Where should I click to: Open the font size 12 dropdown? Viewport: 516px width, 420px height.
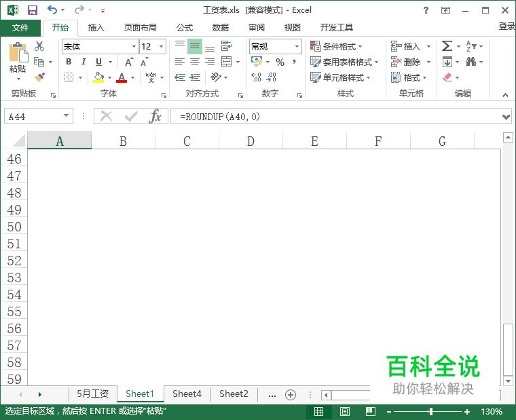(162, 46)
